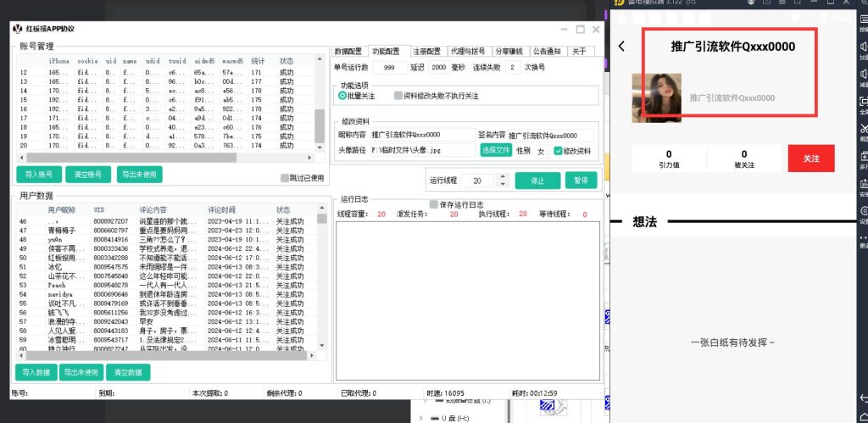The height and width of the screenshot is (423, 868).
Task: Check the 保存运行日志 option
Action: click(434, 204)
